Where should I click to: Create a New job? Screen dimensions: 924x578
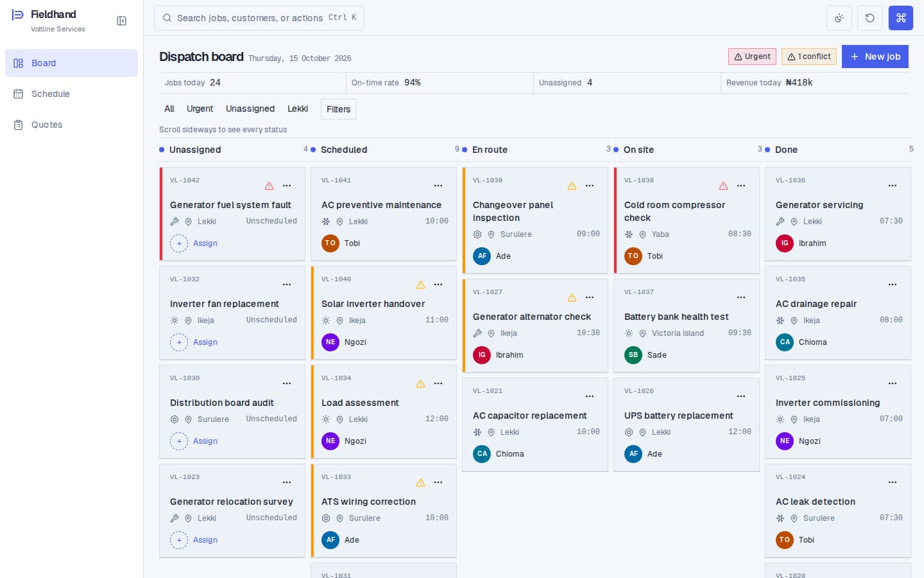pos(875,57)
